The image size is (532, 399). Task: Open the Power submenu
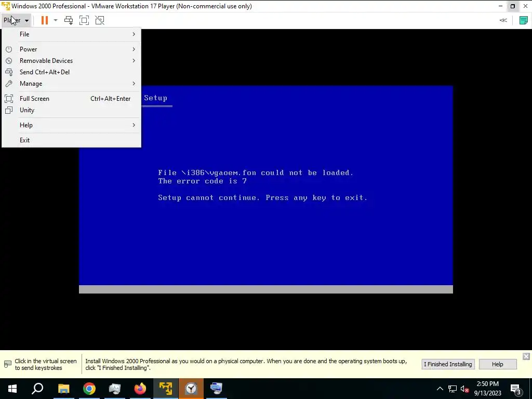click(x=71, y=49)
